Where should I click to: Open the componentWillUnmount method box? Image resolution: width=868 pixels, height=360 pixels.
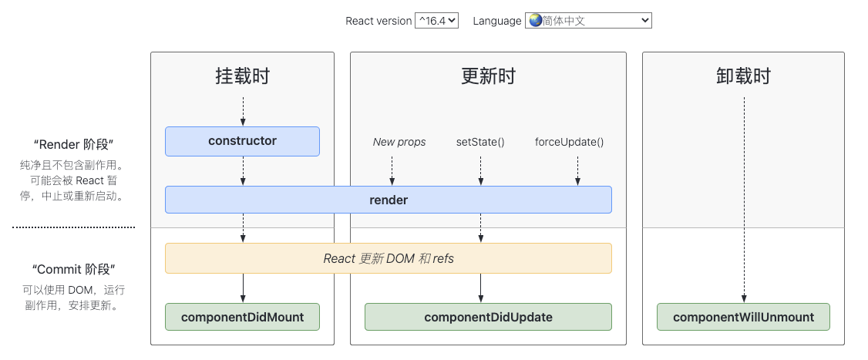pos(743,317)
